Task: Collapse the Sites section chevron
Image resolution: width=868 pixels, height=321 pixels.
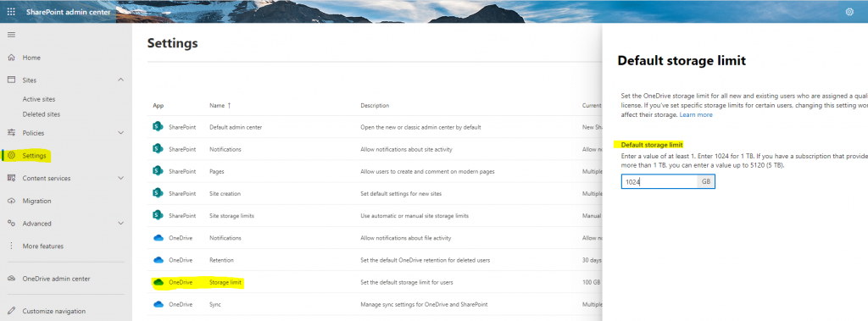Action: (121, 80)
